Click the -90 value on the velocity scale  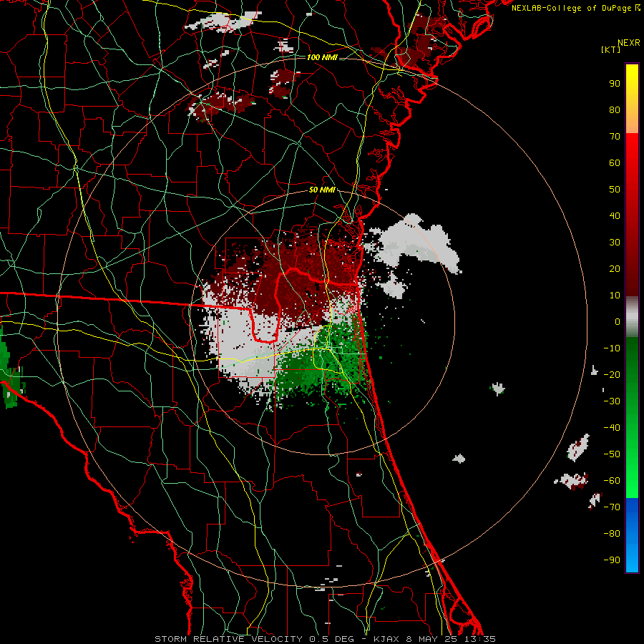612,560
